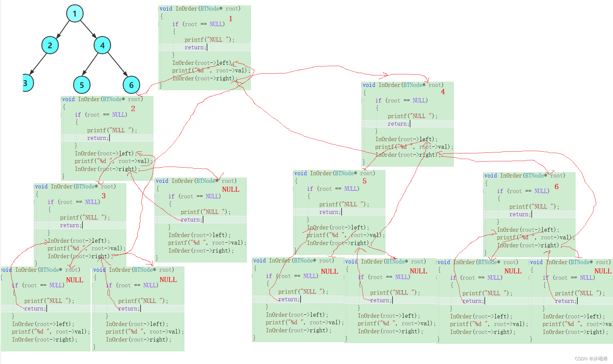Click 'InOrder(root->right);' line in block 2
Image resolution: width=613 pixels, height=364 pixels.
click(x=107, y=169)
